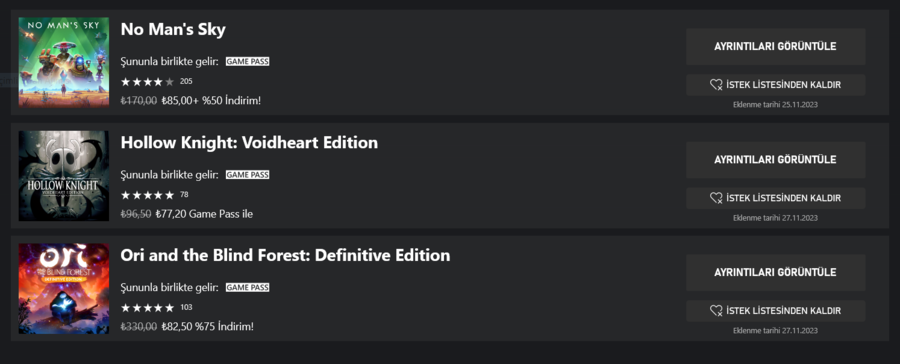Screen dimensions: 900x364
Task: Click the heart icon in the Ori row
Action: click(x=716, y=311)
